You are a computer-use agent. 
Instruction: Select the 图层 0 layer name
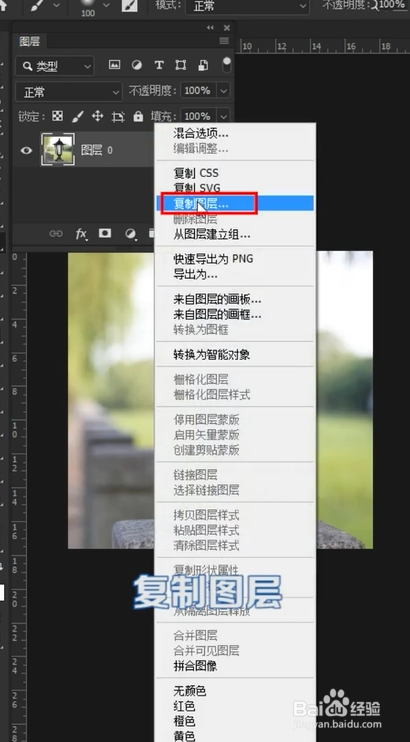(97, 150)
